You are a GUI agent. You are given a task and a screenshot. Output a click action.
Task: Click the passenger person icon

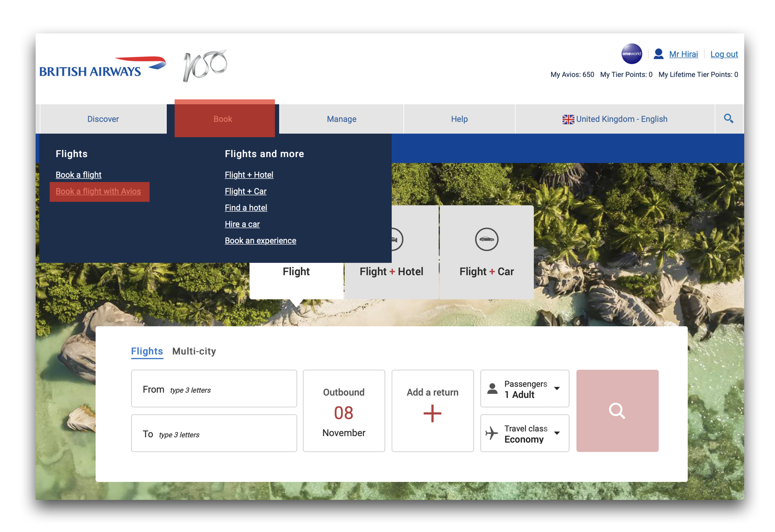(x=493, y=389)
